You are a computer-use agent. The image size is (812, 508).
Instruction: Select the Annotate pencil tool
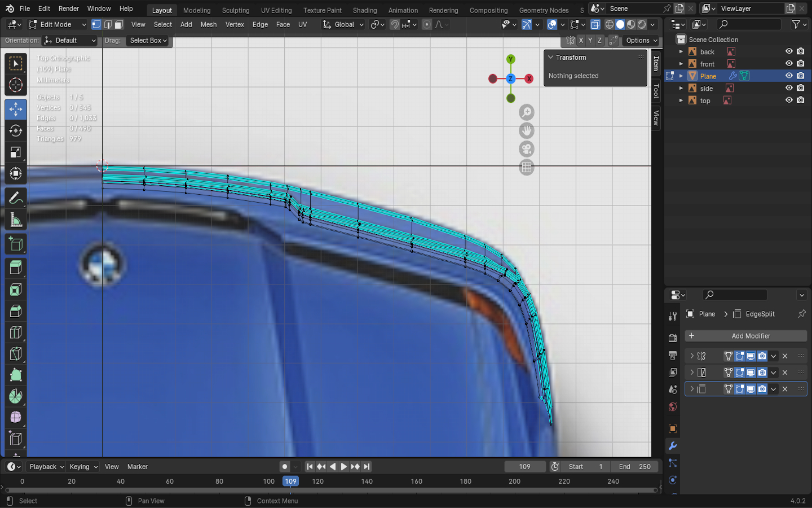[x=16, y=198]
